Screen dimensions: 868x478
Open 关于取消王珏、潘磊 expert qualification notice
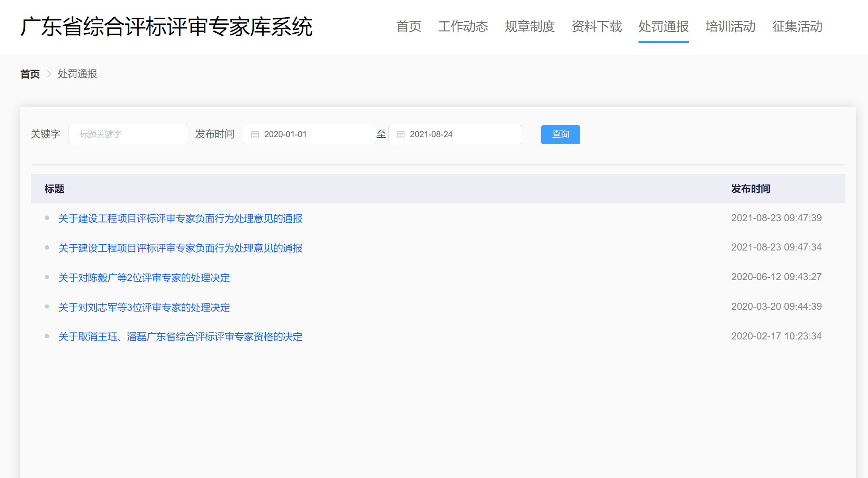[x=180, y=336]
